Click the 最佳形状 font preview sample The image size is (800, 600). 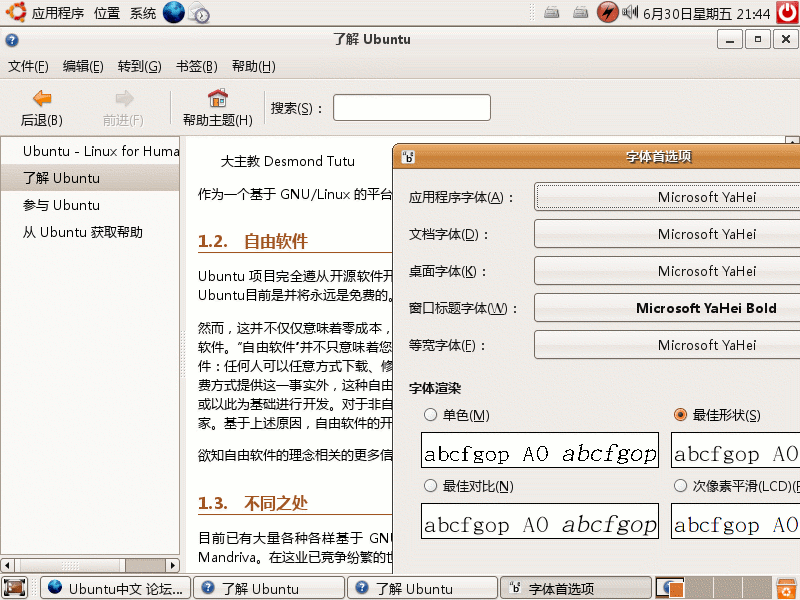click(735, 450)
